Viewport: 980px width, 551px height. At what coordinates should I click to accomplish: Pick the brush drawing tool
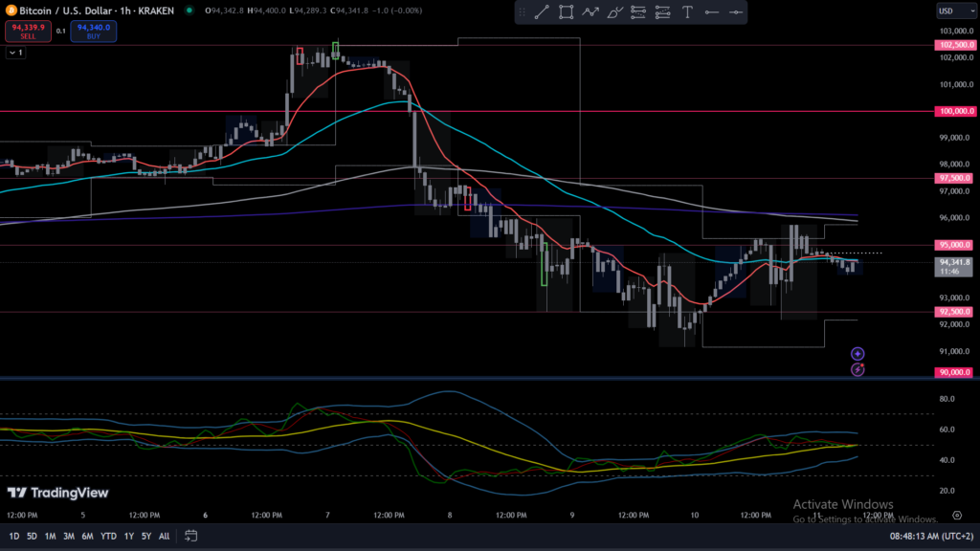tap(614, 12)
